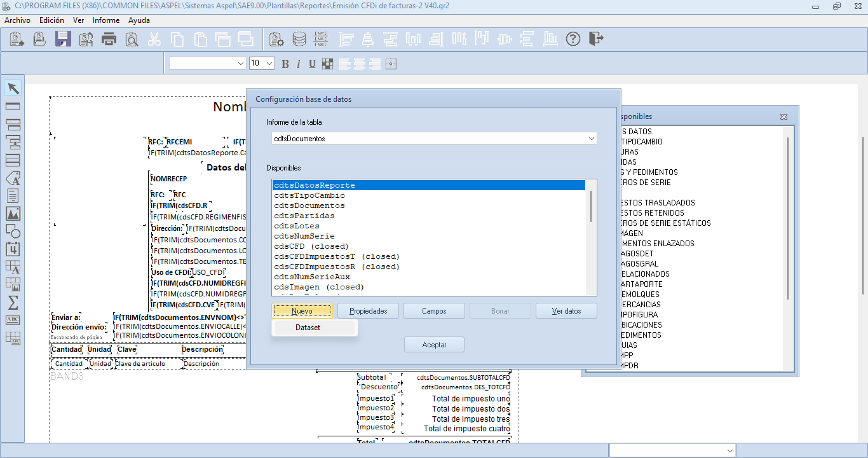Click the Print icon in the toolbar
Image resolution: width=868 pixels, height=458 pixels.
[x=109, y=39]
